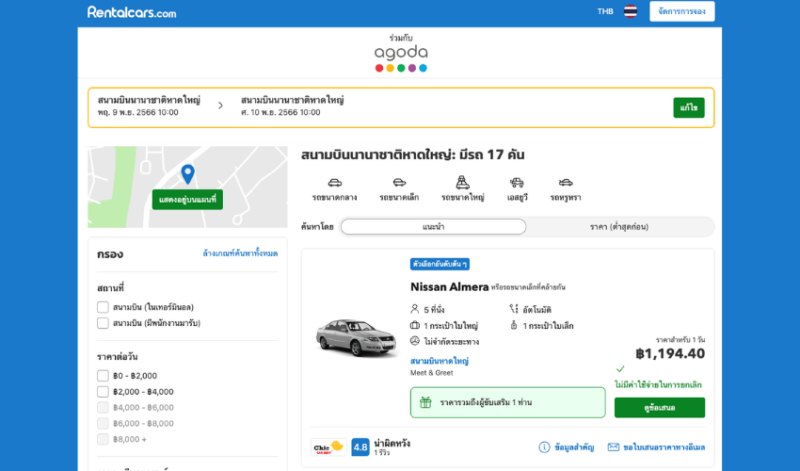Image resolution: width=800 pixels, height=471 pixels.
Task: Open the show on map button
Action: click(187, 200)
